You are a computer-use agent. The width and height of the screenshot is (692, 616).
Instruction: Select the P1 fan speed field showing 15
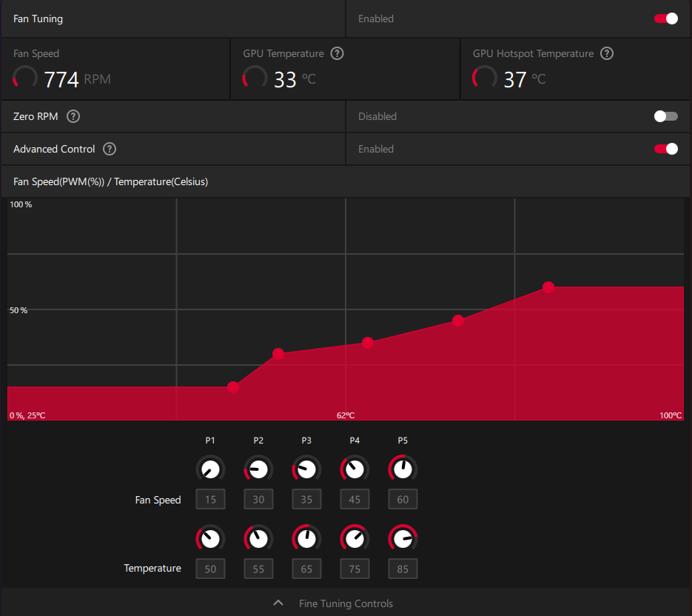[210, 500]
